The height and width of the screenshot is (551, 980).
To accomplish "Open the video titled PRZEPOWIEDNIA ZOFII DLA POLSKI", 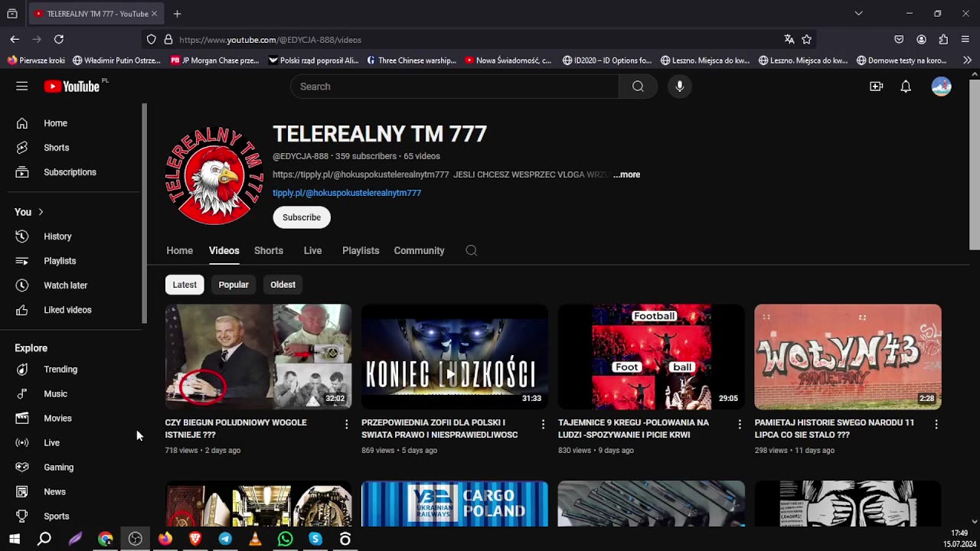I will [439, 429].
